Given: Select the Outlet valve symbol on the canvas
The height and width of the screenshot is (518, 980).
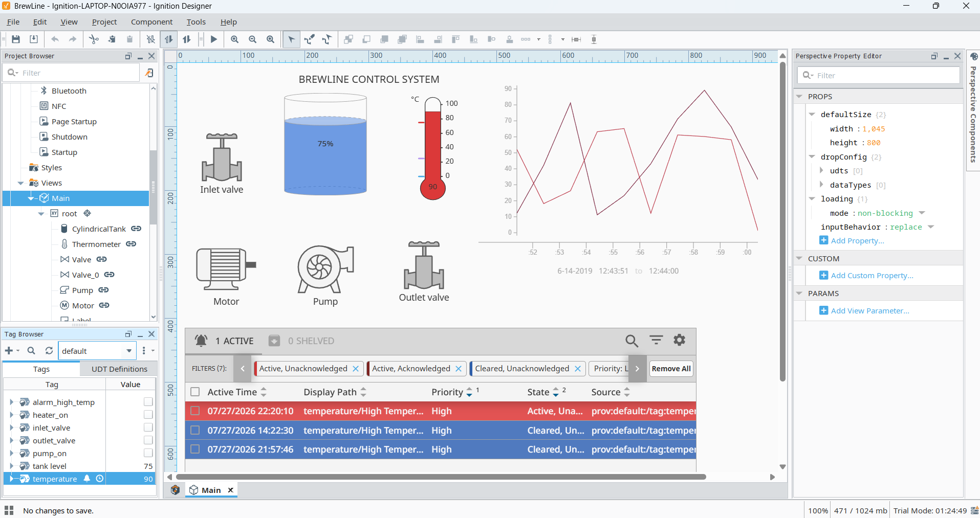Looking at the screenshot, I should tap(424, 265).
